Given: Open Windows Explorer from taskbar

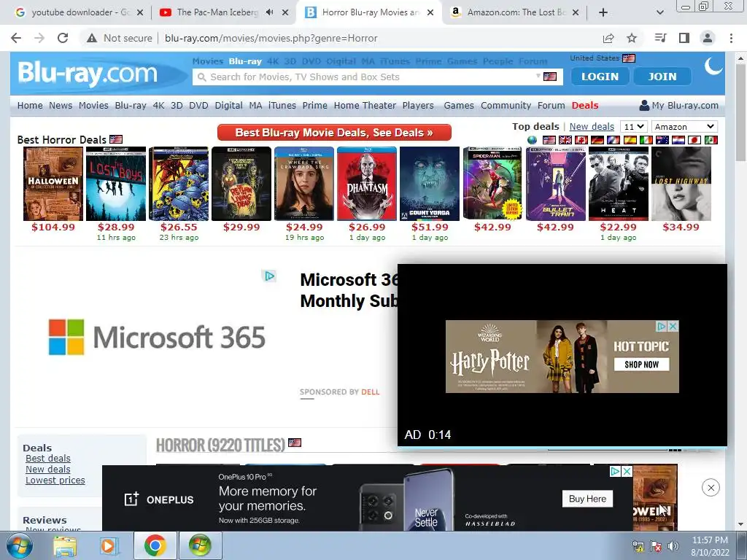Looking at the screenshot, I should [x=65, y=545].
